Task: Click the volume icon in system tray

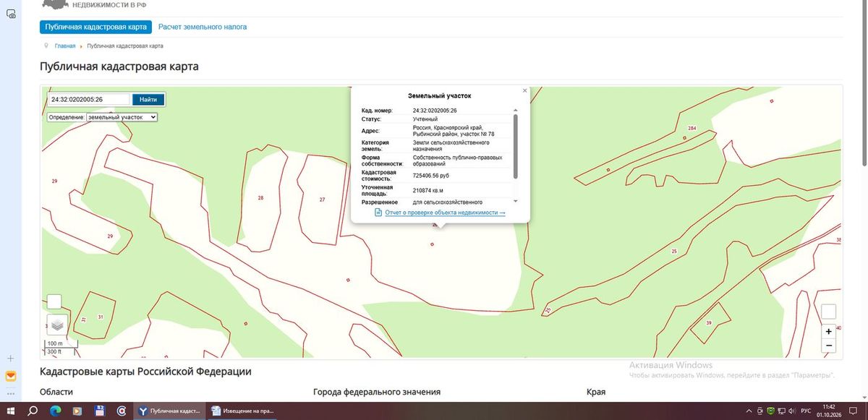Action: pos(793,411)
